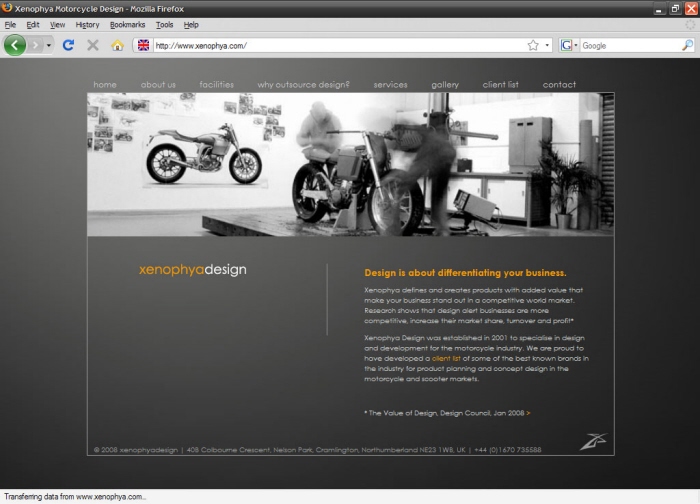The height and width of the screenshot is (504, 700).
Task: Go to the facilities page link
Action: [216, 85]
